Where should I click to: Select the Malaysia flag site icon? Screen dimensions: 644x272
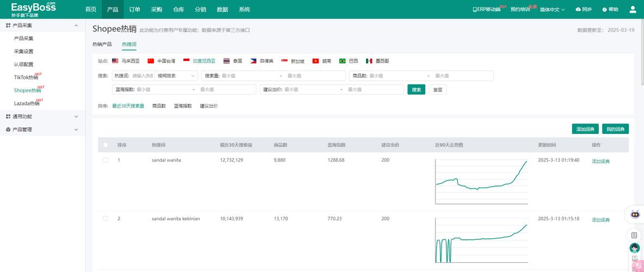pos(115,61)
